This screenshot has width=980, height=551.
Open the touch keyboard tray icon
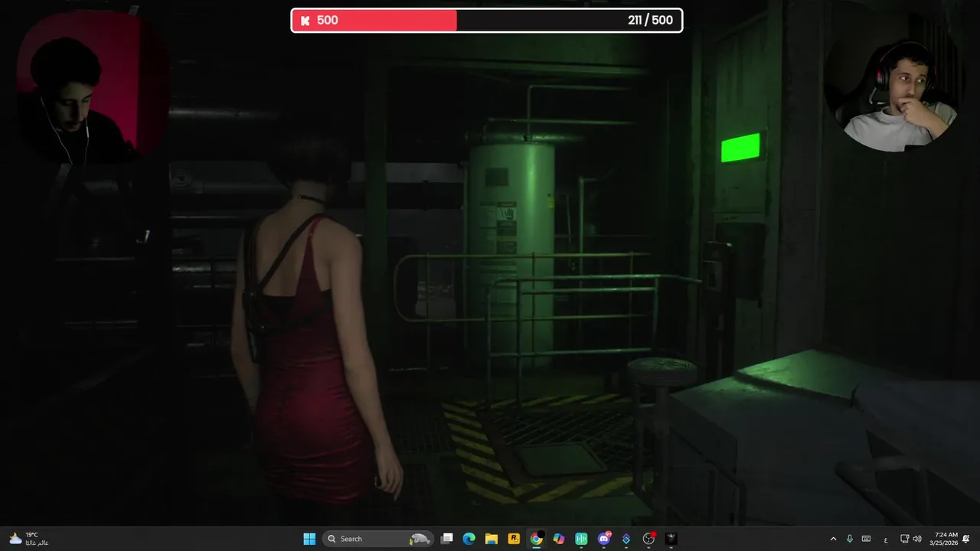[x=866, y=539]
